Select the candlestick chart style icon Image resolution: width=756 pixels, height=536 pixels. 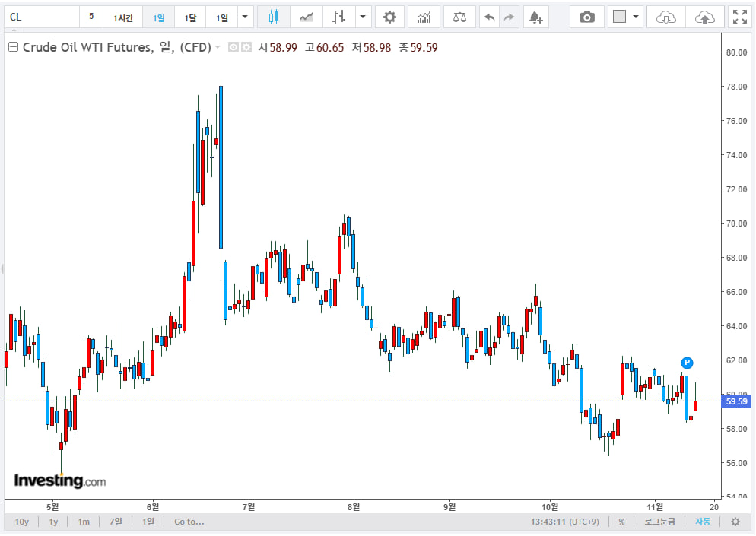[274, 17]
